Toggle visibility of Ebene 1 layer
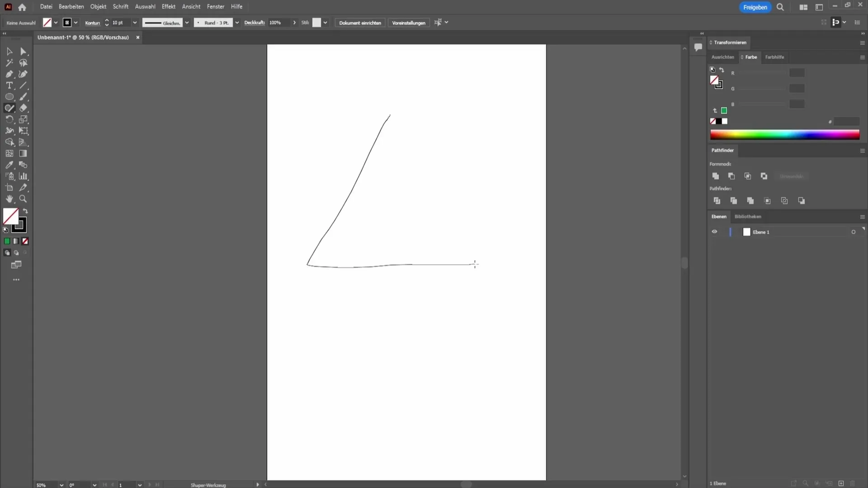Image resolution: width=868 pixels, height=488 pixels. click(x=714, y=232)
